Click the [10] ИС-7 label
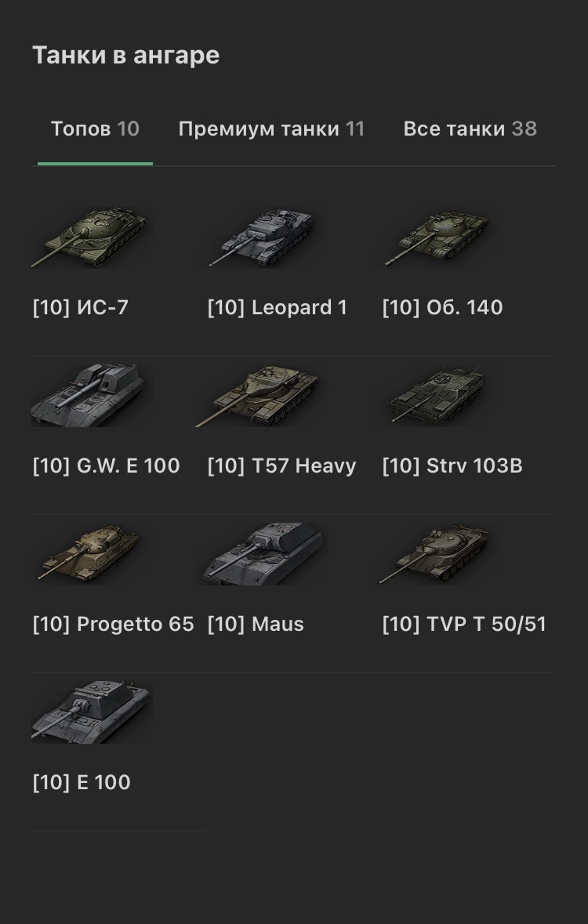The image size is (588, 924). click(80, 307)
